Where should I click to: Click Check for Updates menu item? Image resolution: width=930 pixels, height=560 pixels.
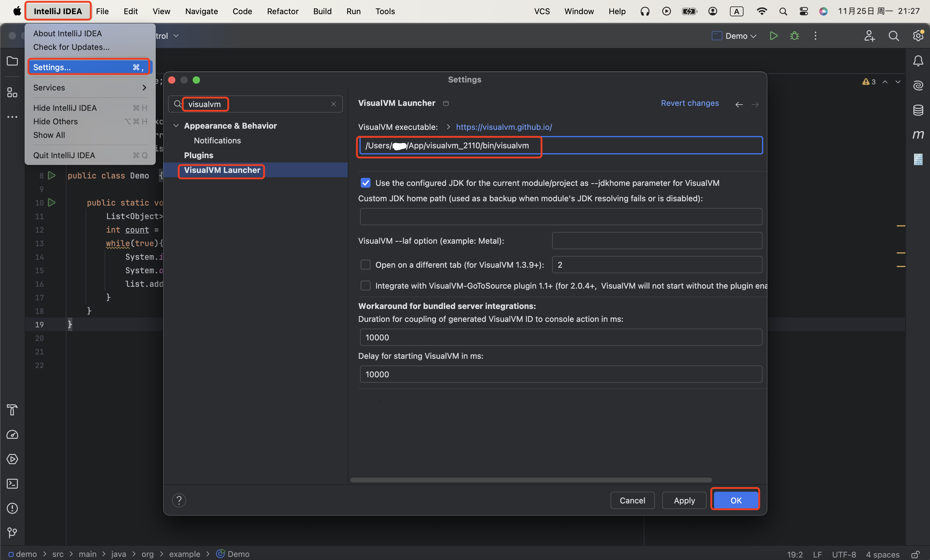(x=71, y=47)
